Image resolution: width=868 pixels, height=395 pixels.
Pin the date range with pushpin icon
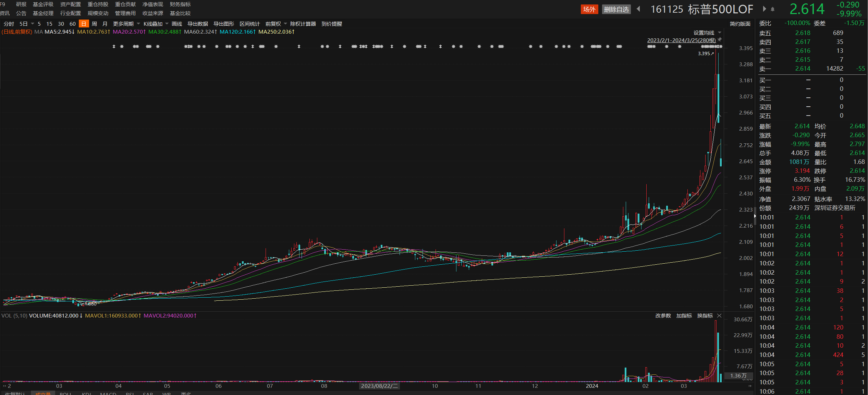pos(720,40)
